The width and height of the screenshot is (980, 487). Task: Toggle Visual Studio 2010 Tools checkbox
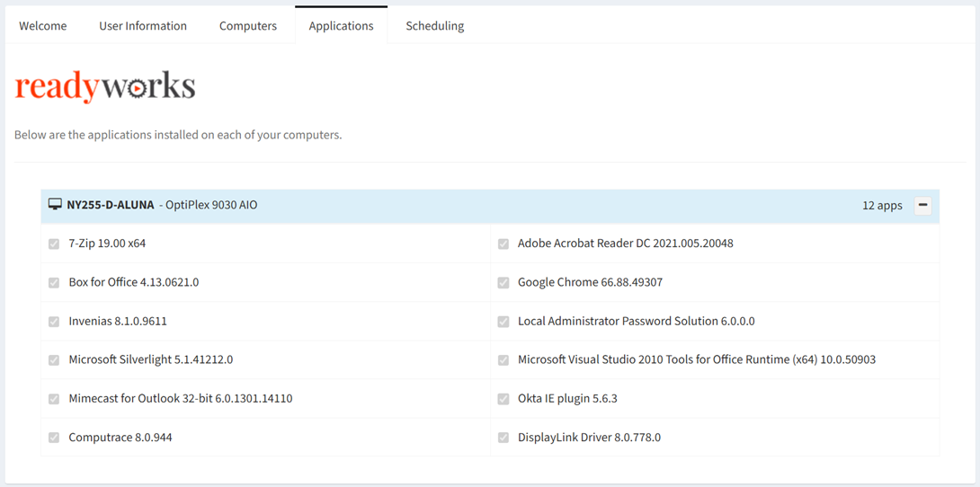click(503, 359)
